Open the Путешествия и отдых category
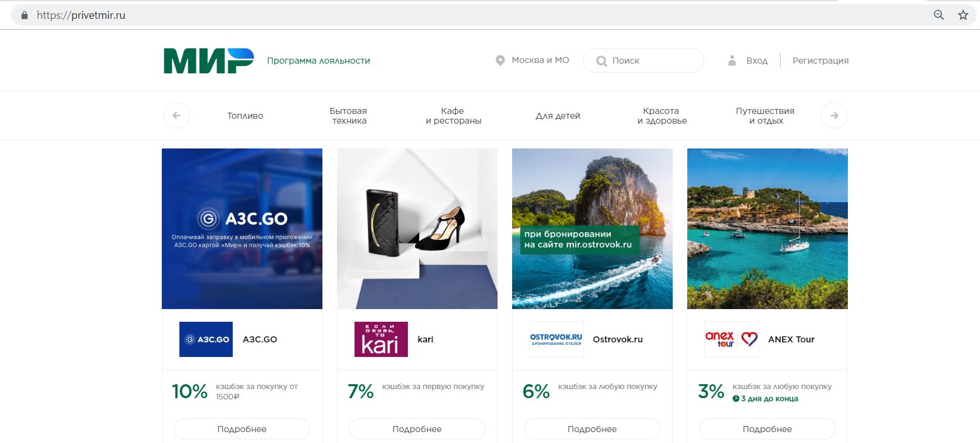 pos(765,116)
